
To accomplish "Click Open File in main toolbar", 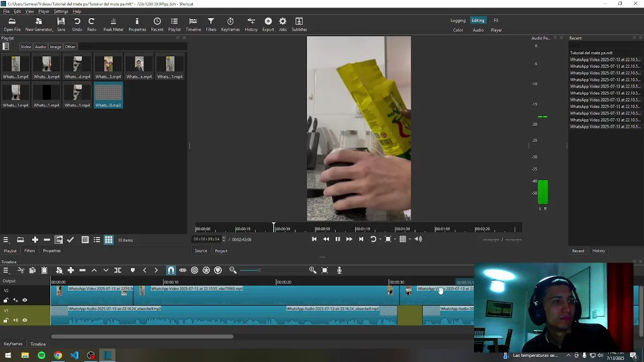I will click(x=12, y=25).
